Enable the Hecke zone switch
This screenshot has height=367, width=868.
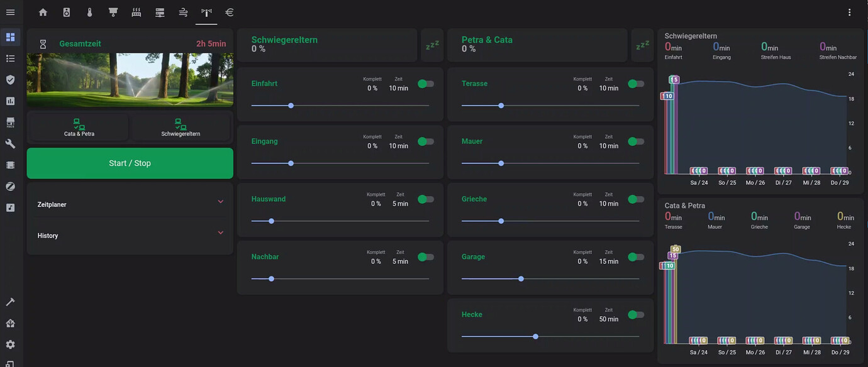636,314
